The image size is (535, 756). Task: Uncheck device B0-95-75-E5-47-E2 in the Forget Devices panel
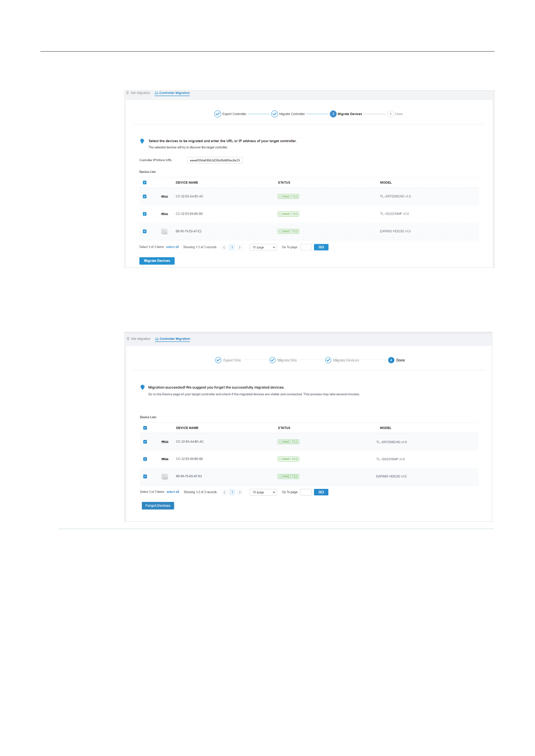145,476
